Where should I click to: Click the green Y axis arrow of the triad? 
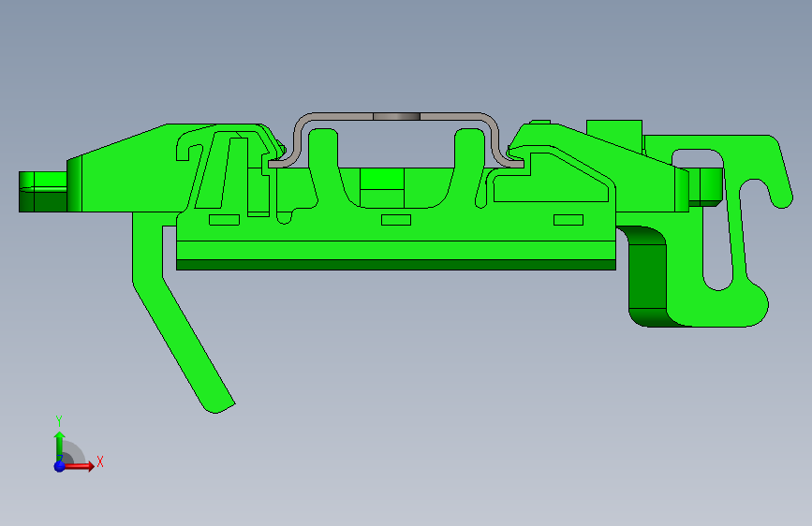59,446
